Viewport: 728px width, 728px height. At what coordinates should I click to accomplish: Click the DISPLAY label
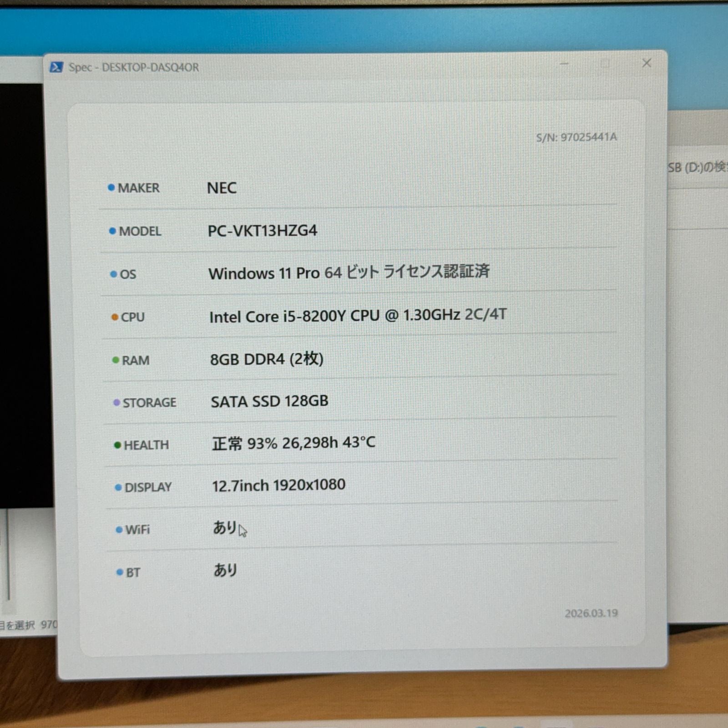[148, 487]
